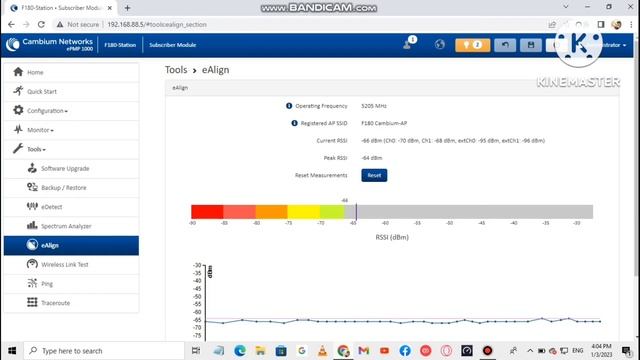Open the Windows Start menu
Viewport: 640px width, 360px height.
click(12, 351)
